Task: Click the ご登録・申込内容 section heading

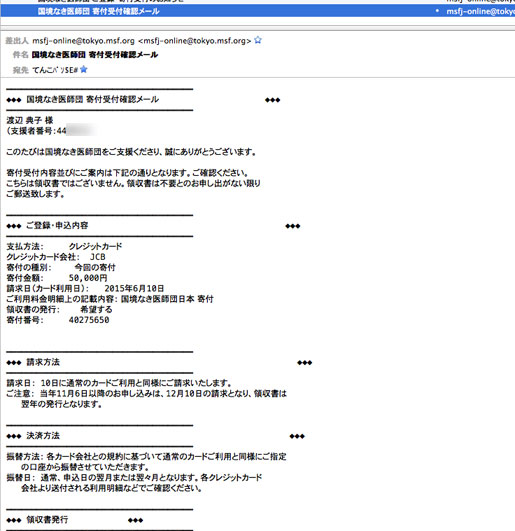Action: click(57, 226)
